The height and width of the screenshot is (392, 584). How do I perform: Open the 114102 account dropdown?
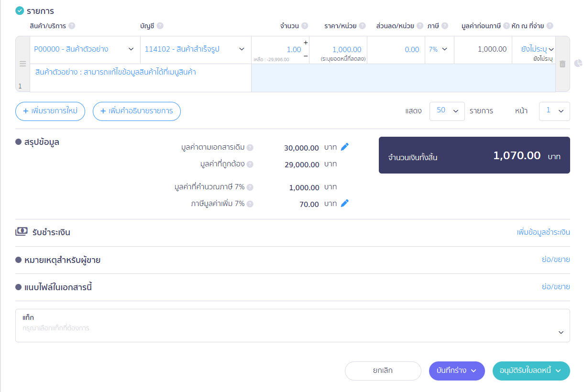[242, 49]
